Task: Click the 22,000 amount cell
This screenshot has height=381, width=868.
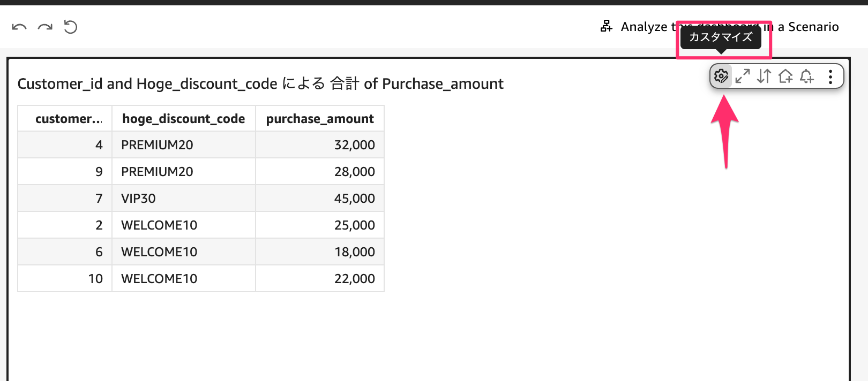Action: pyautogui.click(x=320, y=279)
